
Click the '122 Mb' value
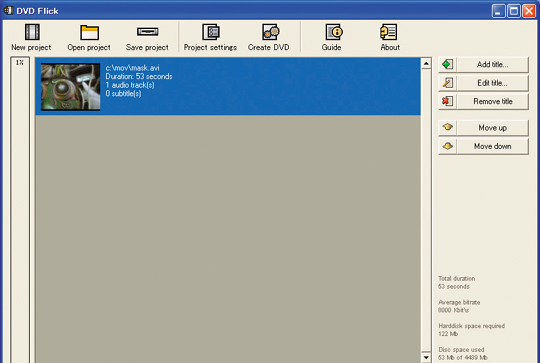coord(448,334)
